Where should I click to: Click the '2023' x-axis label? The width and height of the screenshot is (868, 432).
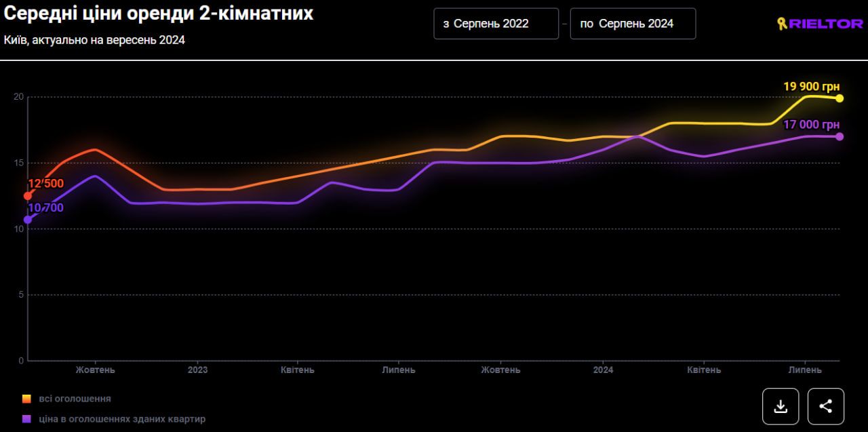point(197,370)
